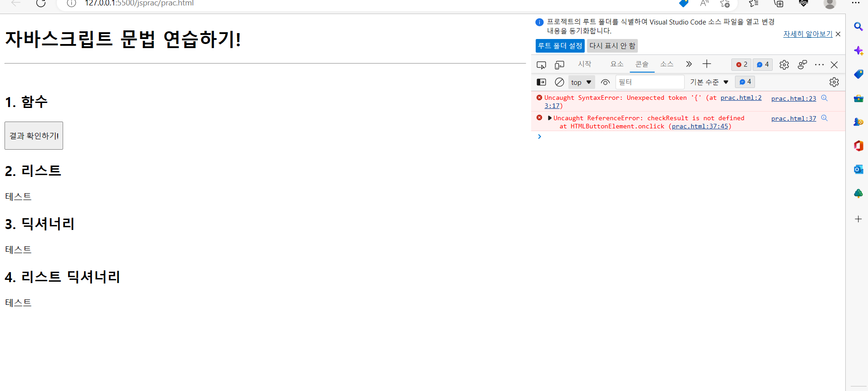Click the prac.html:37:45 stack trace link
This screenshot has height=391, width=868.
click(x=700, y=127)
